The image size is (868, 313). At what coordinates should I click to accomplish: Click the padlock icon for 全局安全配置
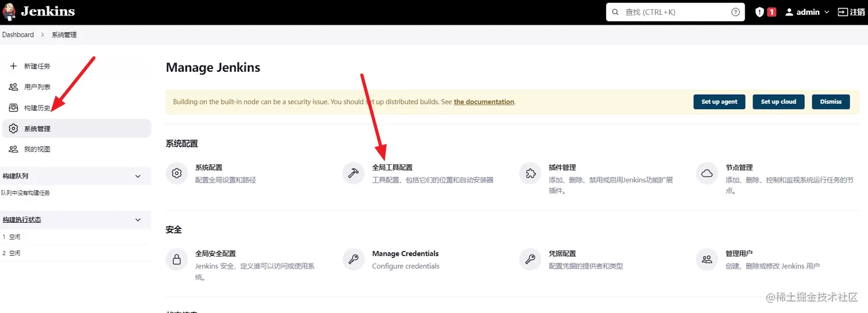pos(177,259)
